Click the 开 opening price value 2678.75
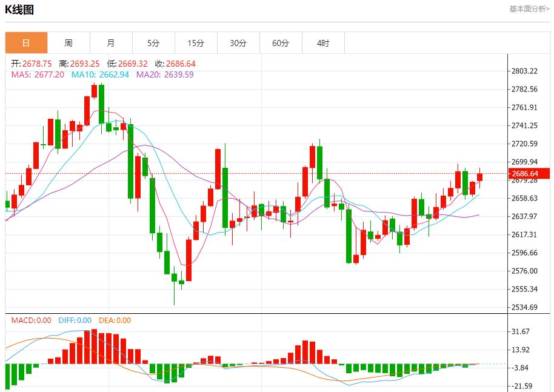554x392 pixels. (x=38, y=64)
